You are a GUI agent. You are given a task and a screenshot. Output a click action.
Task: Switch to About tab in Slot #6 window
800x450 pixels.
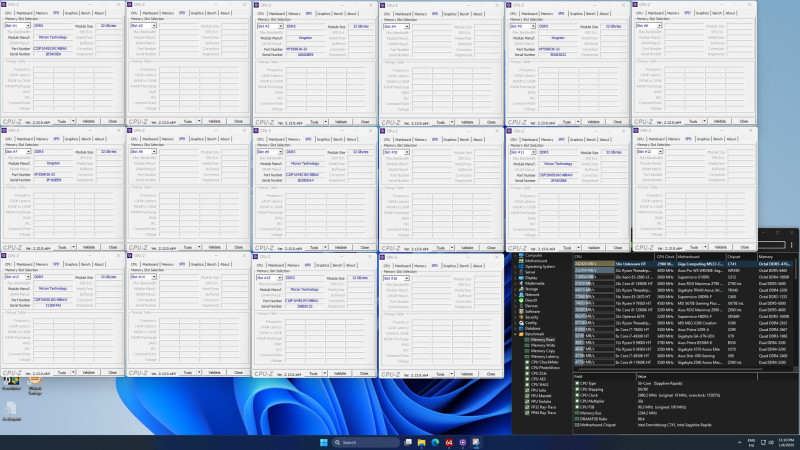click(x=731, y=13)
